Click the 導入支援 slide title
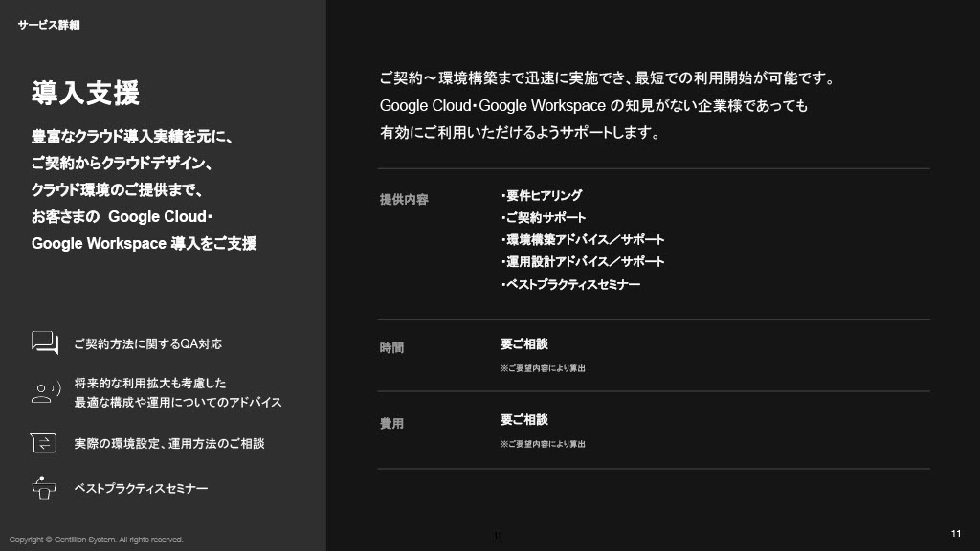This screenshot has height=551, width=980. tap(85, 94)
